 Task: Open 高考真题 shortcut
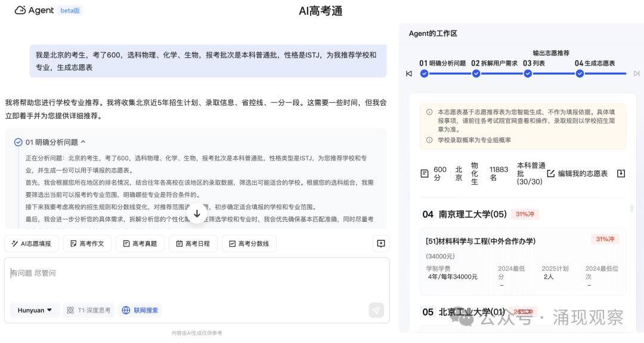(x=140, y=243)
